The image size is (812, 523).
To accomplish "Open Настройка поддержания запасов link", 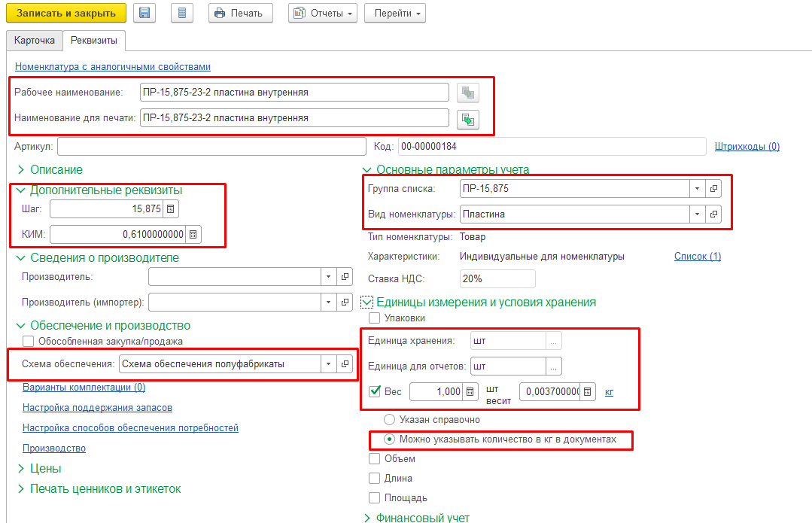I will tap(97, 408).
